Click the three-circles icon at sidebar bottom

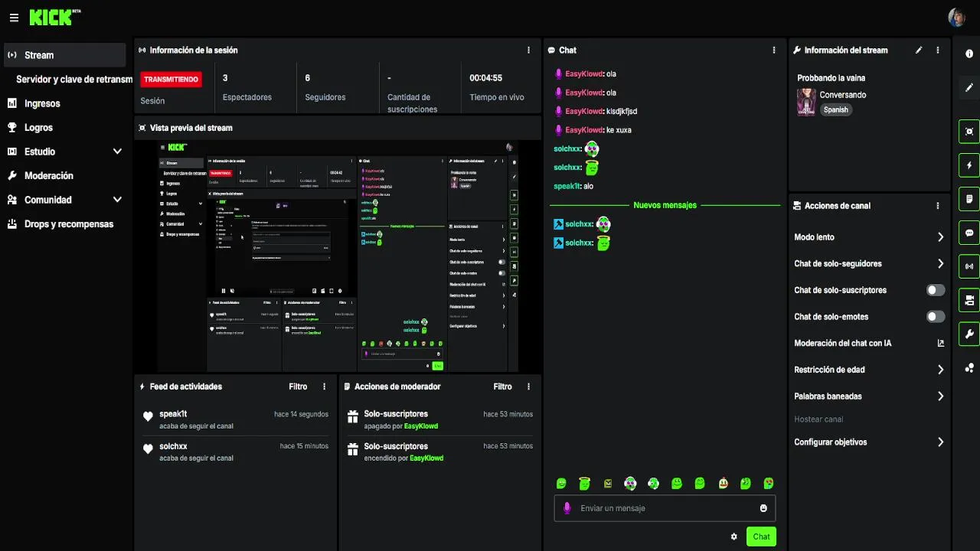click(969, 368)
